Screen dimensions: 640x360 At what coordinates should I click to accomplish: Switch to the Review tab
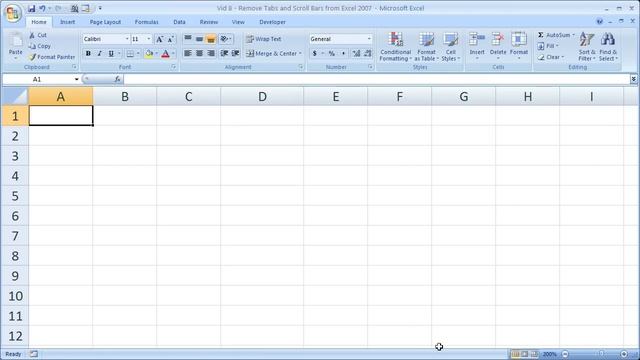tap(209, 22)
